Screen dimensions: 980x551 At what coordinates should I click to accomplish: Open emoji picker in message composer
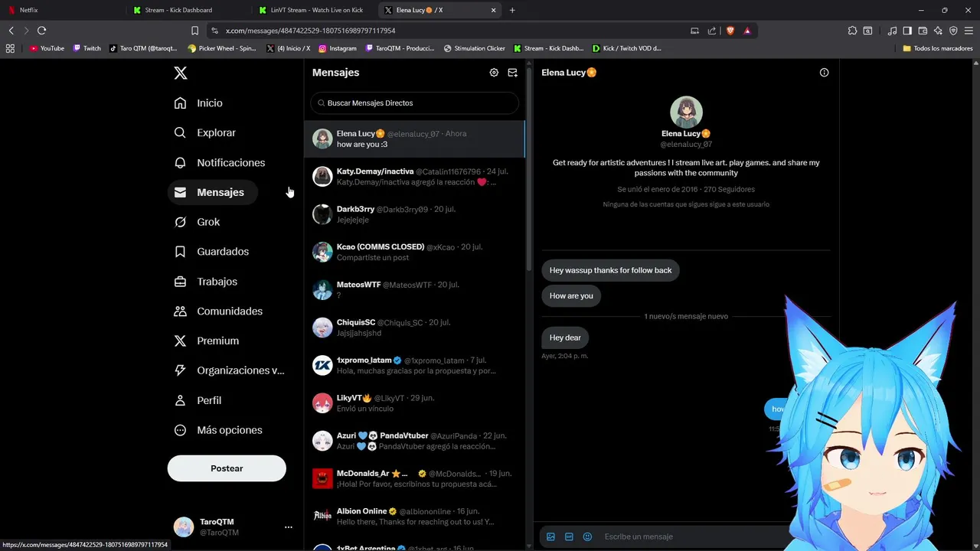click(587, 536)
